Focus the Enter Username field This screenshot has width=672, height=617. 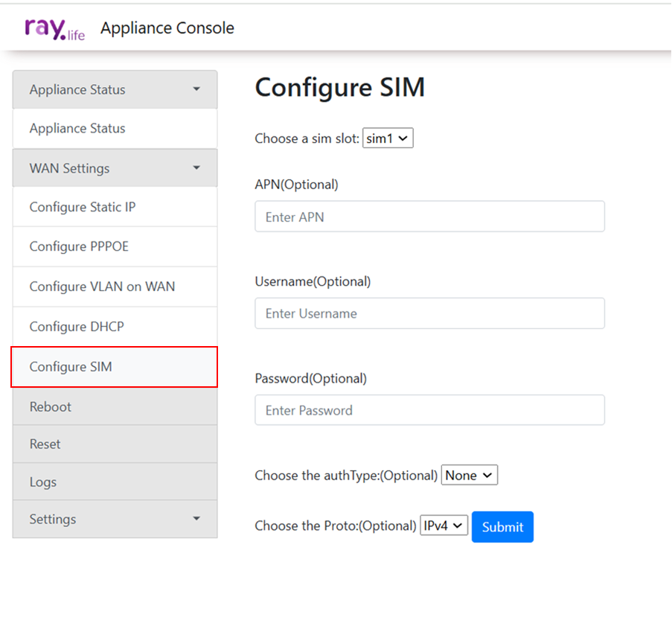[429, 313]
